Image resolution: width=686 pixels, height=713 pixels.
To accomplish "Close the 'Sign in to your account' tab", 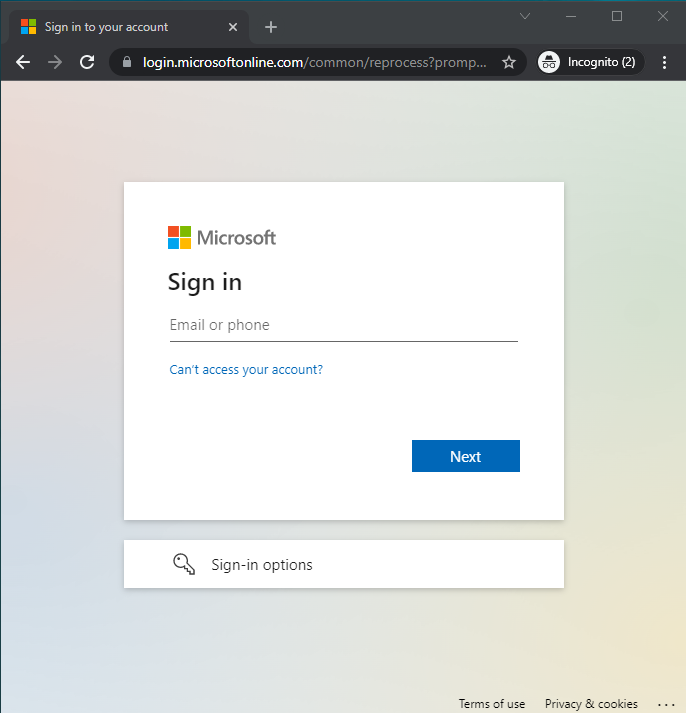I will coord(233,27).
